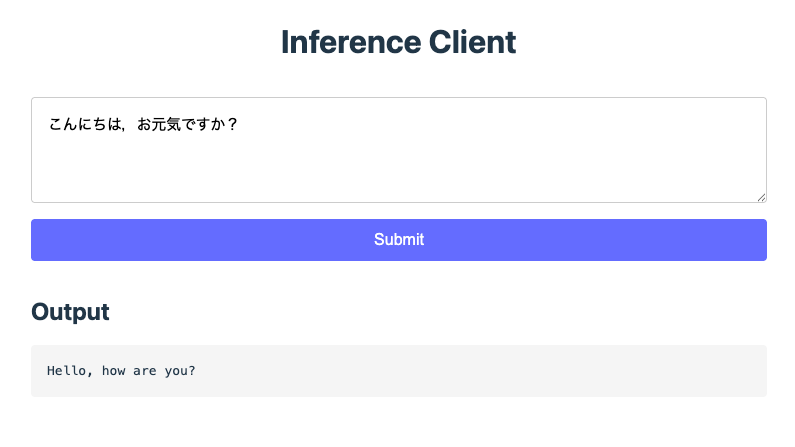Click the "Hello, how are you?" output text
This screenshot has height=447, width=795.
121,371
